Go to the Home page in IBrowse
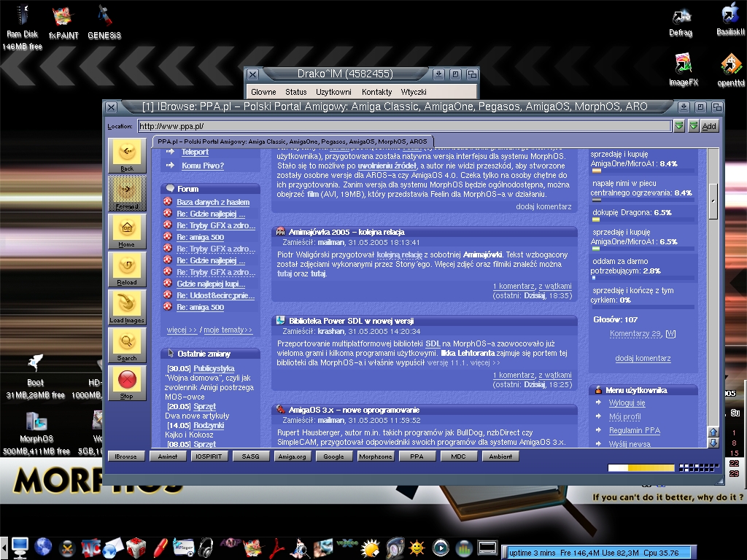The height and width of the screenshot is (560, 747). pos(127,231)
